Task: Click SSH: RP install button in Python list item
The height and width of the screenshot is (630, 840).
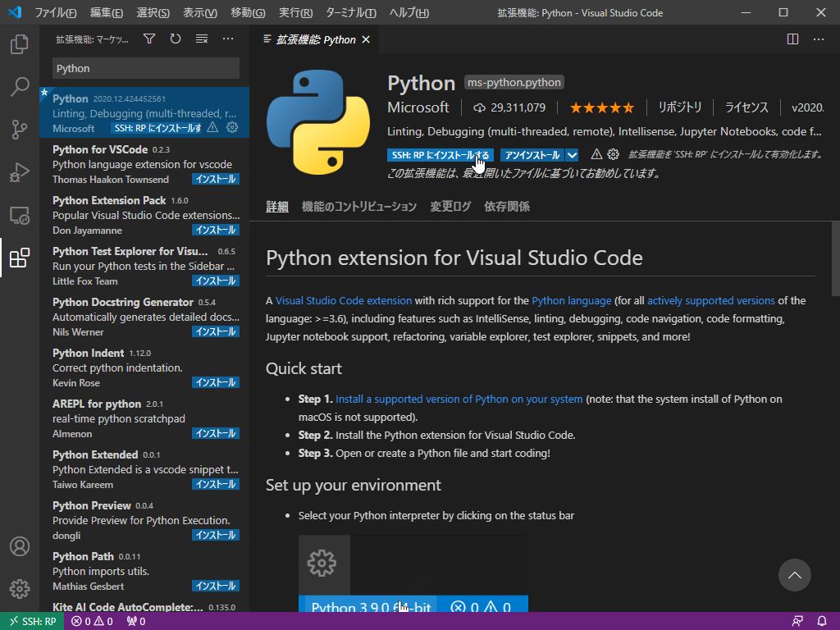Action: pos(157,128)
